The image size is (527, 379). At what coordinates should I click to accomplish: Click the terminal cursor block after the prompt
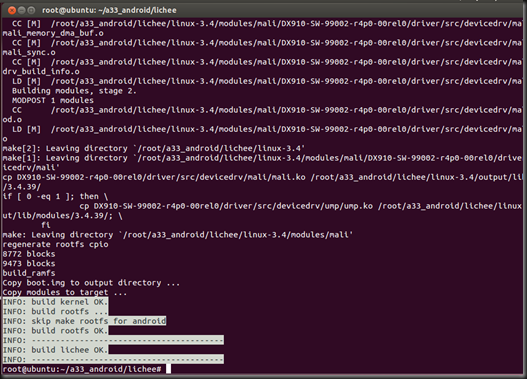pos(168,369)
